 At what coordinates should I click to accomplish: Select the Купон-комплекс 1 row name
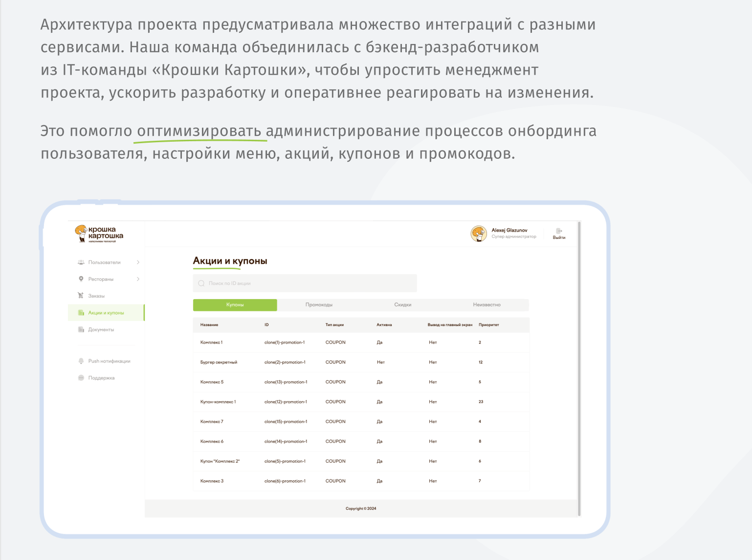(218, 402)
